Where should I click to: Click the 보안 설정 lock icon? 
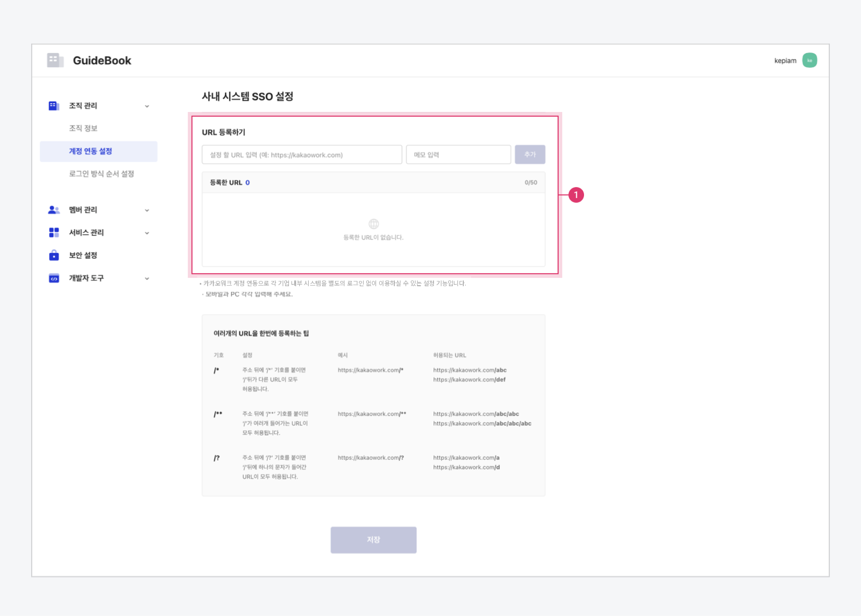tap(53, 255)
